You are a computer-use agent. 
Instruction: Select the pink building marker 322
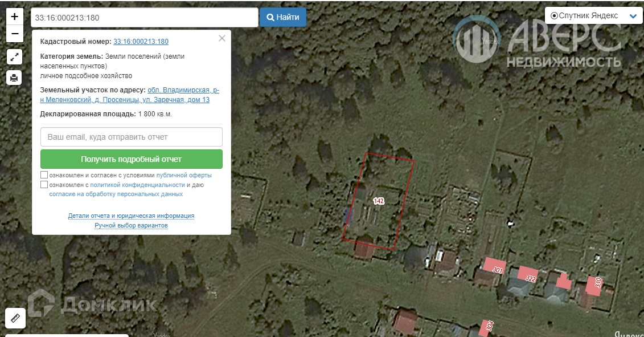[528, 275]
